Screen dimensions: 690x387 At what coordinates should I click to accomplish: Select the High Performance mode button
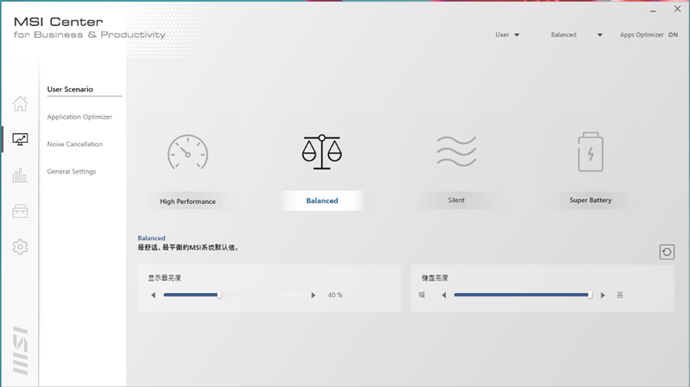tap(187, 201)
